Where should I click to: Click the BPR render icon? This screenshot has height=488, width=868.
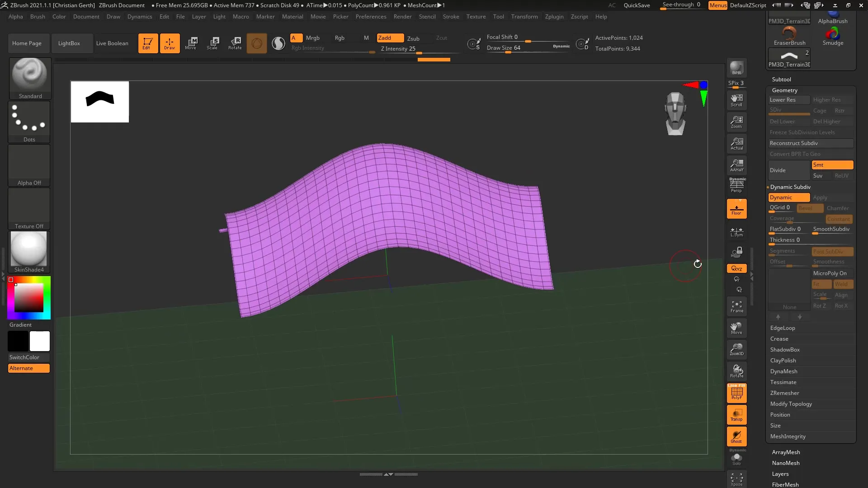[x=736, y=68]
